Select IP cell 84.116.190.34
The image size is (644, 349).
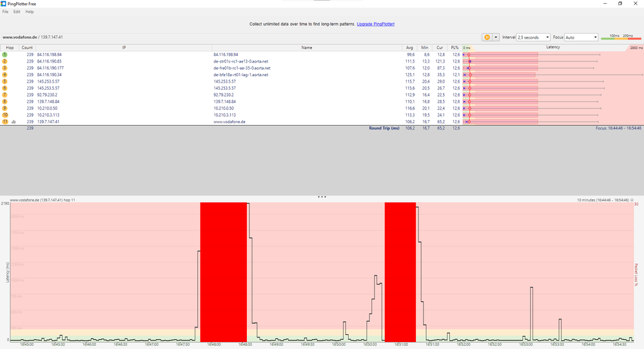pyautogui.click(x=49, y=75)
